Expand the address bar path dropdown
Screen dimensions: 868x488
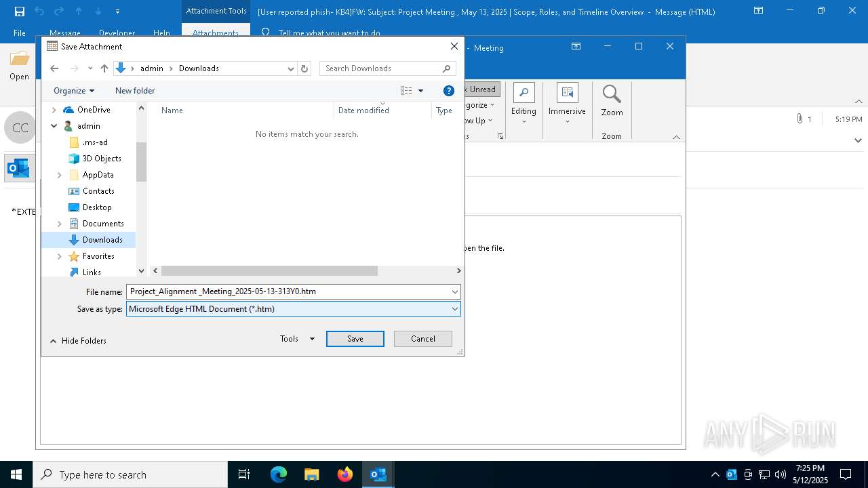[x=291, y=68]
